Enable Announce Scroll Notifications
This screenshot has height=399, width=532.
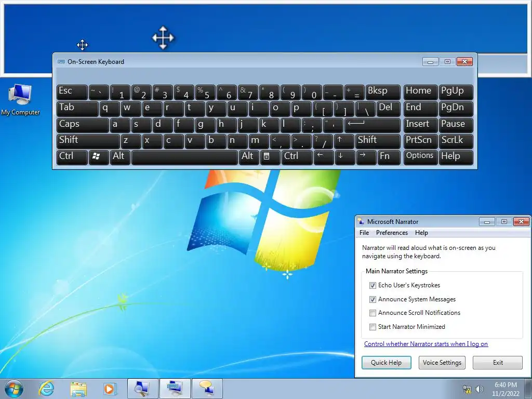coord(373,313)
